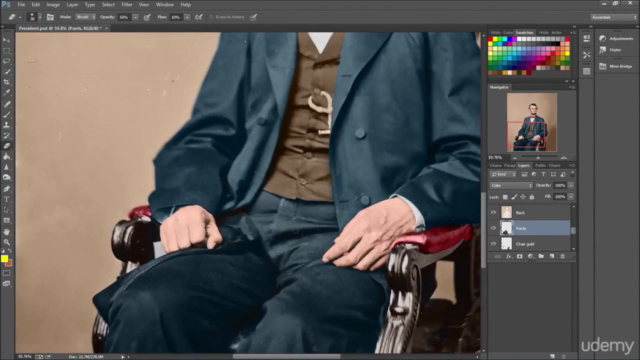The width and height of the screenshot is (640, 360).
Task: Delete layer with trash icon
Action: (x=562, y=256)
